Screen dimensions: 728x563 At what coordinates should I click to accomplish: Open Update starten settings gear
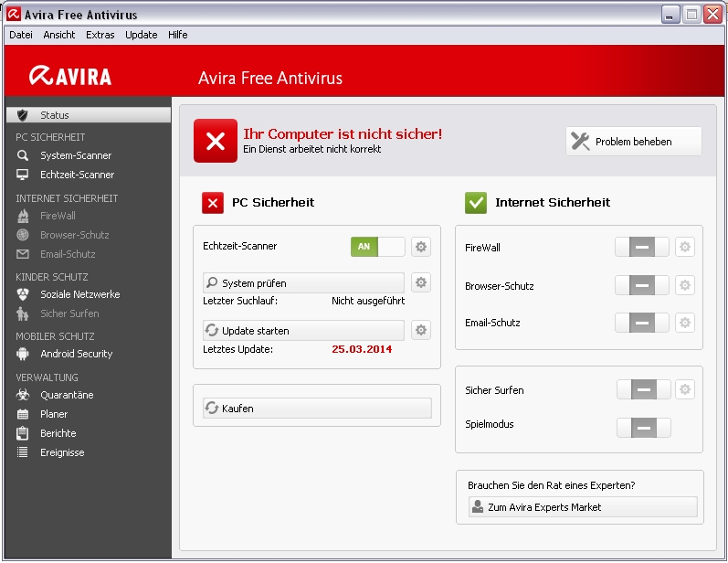pyautogui.click(x=421, y=330)
